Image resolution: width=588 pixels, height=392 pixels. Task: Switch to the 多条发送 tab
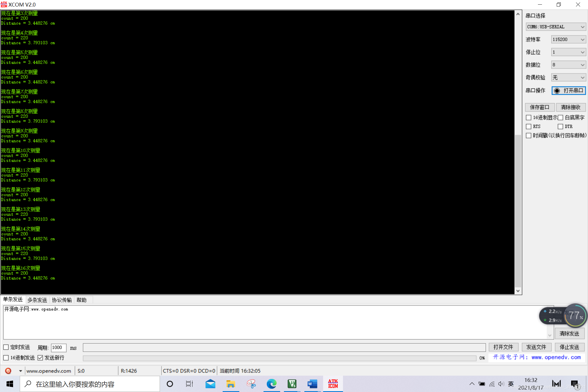click(x=37, y=300)
